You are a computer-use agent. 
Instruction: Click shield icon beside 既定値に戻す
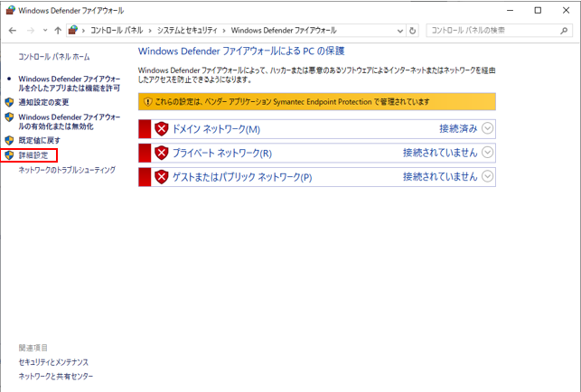coord(9,140)
